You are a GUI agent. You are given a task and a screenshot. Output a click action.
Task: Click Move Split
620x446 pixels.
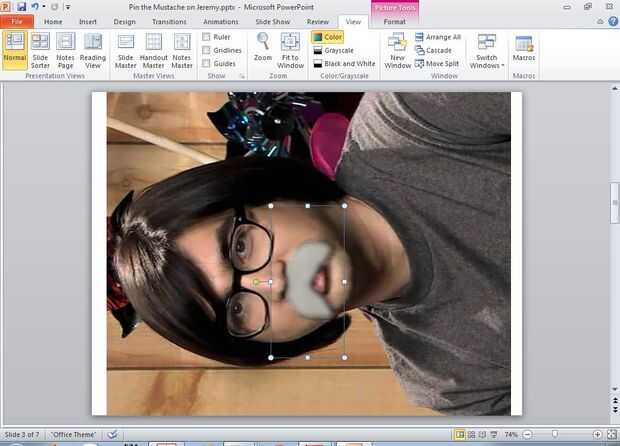tap(437, 64)
